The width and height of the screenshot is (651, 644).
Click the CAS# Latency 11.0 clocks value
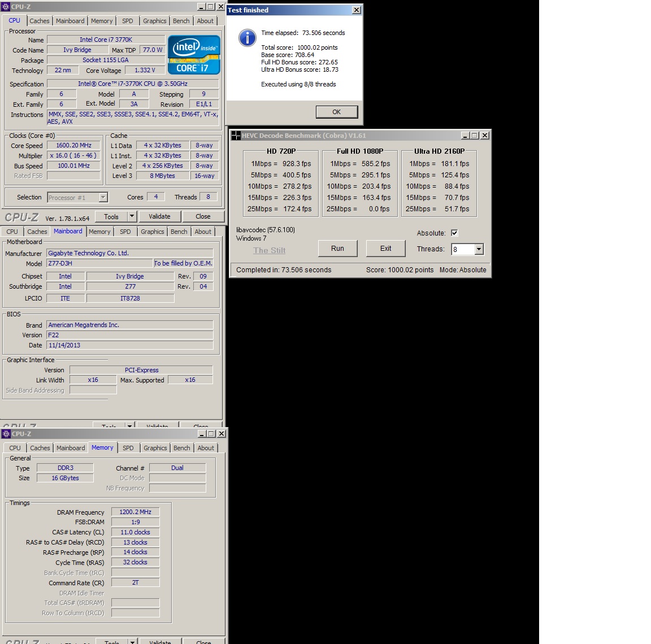click(x=136, y=532)
